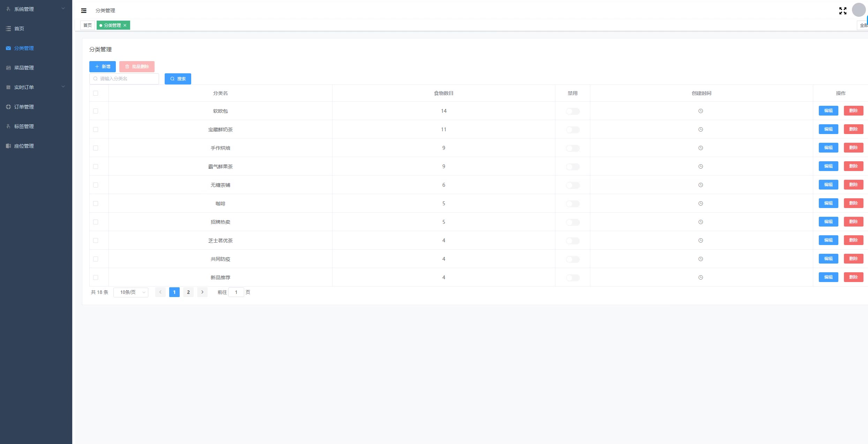Click the hamburger menu collapse icon
Screen dimensions: 868x444
click(84, 10)
